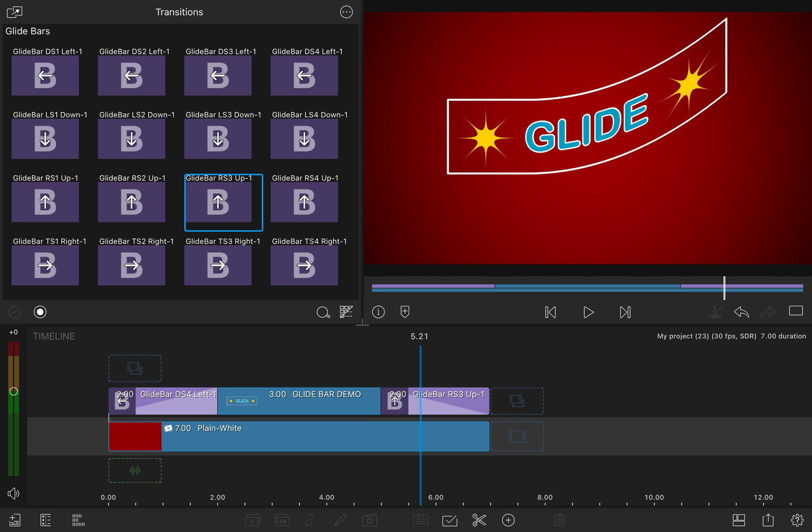
Task: Toggle the speaker mute icon
Action: [x=13, y=494]
